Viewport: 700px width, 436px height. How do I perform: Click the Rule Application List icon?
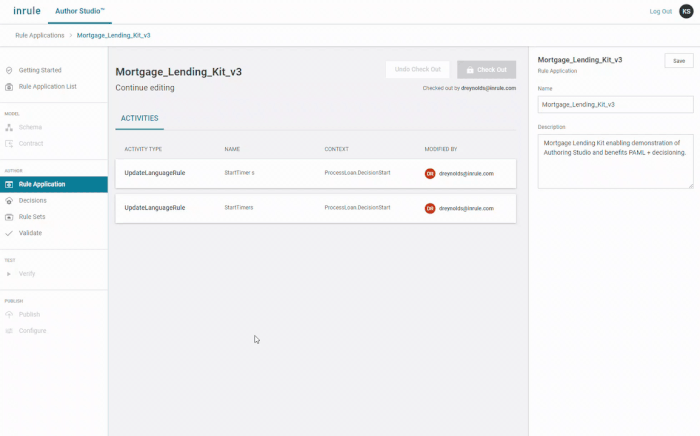(9, 86)
